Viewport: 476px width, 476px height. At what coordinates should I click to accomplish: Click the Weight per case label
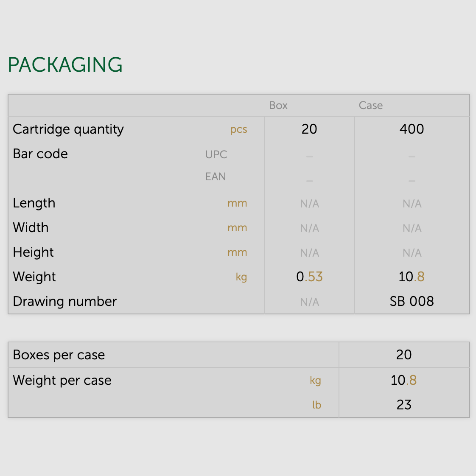(x=62, y=380)
